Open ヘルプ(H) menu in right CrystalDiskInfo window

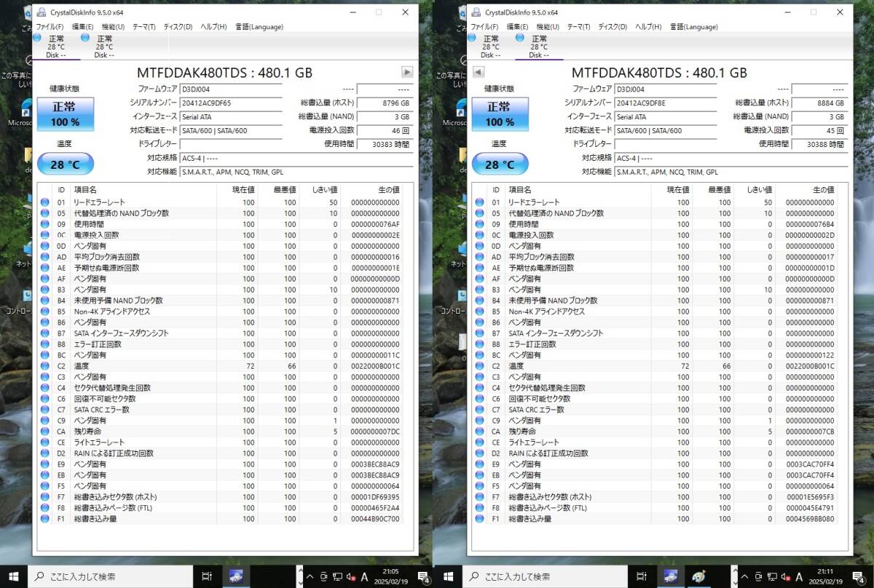[648, 27]
